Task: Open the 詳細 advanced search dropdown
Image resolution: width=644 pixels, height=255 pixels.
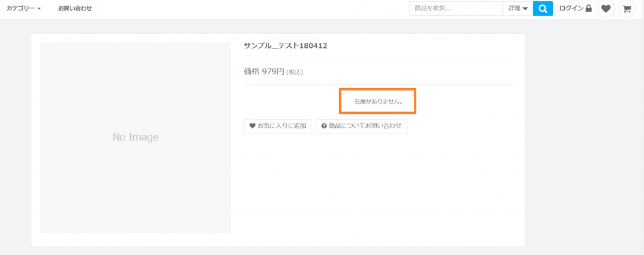Action: click(518, 9)
